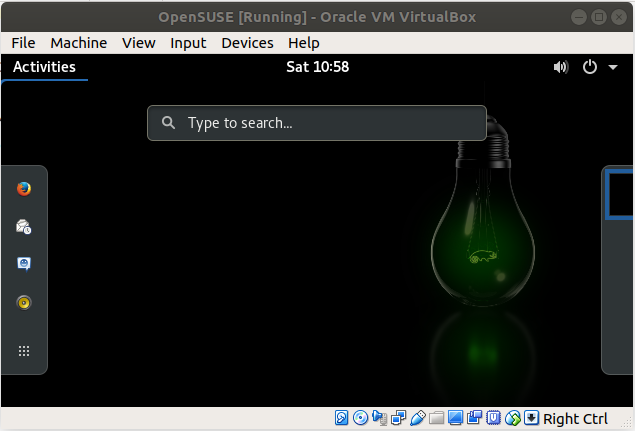Click the recording status icon with overlapping screens
This screenshot has height=431, width=635.
[x=474, y=418]
